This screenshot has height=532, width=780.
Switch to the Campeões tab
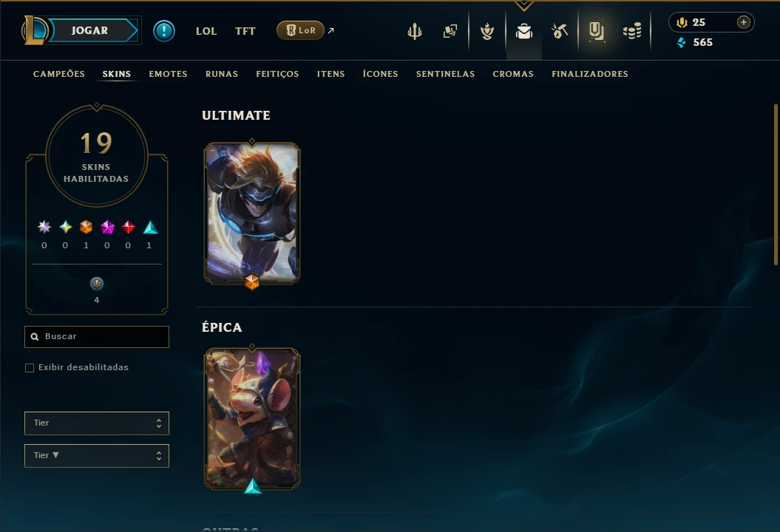[x=58, y=74]
